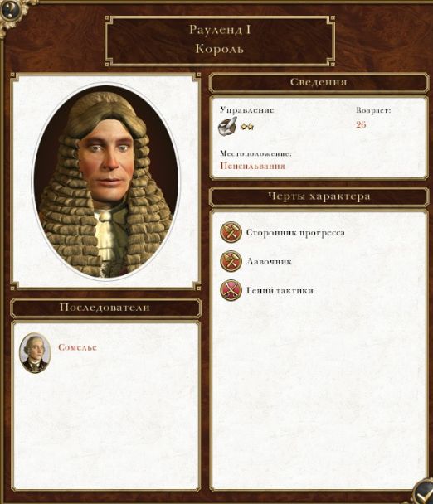The width and height of the screenshot is (433, 504).
Task: Click the Последователи section header
Action: (x=105, y=308)
